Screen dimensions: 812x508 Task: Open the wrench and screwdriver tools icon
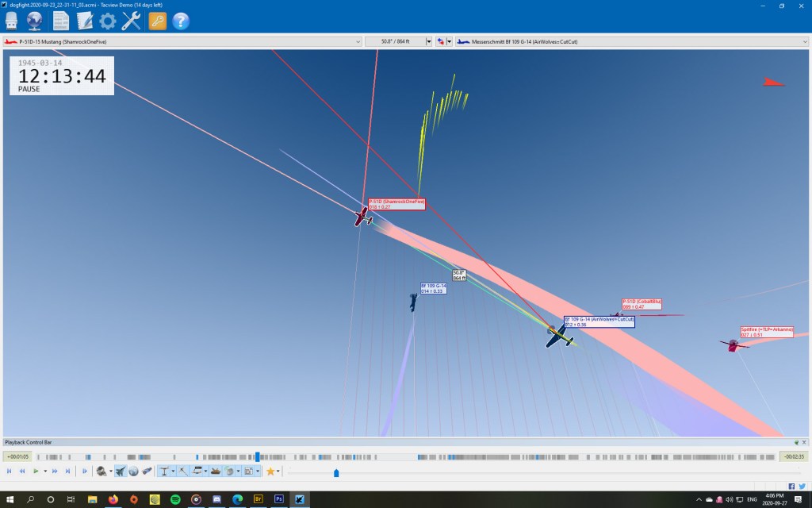(132, 21)
